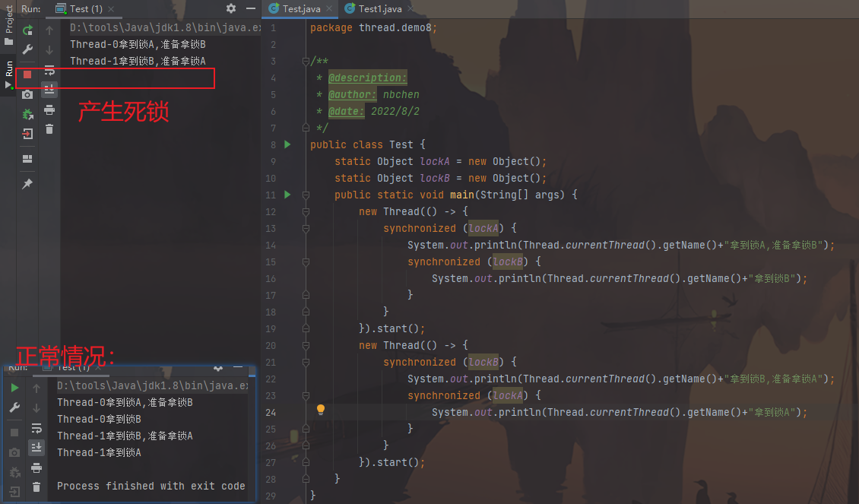Run class Test from gutter arrow line 8
Viewport: 859px width, 504px height.
click(287, 144)
